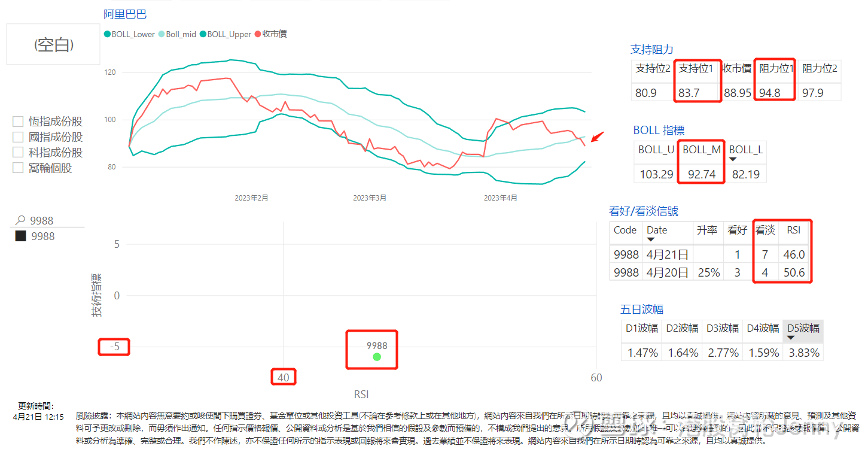Click the magnifier icon in the 9988 search slicer
The width and height of the screenshot is (868, 452).
pyautogui.click(x=19, y=220)
